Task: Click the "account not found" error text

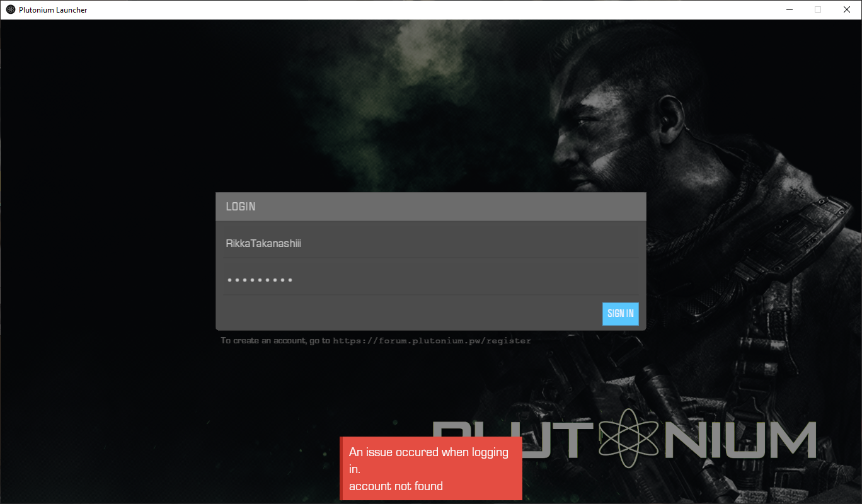Action: pos(396,486)
